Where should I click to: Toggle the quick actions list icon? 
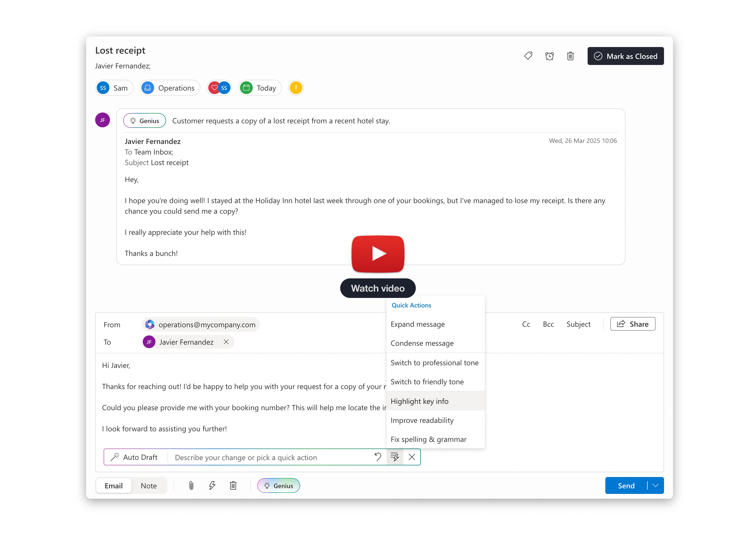tap(394, 457)
